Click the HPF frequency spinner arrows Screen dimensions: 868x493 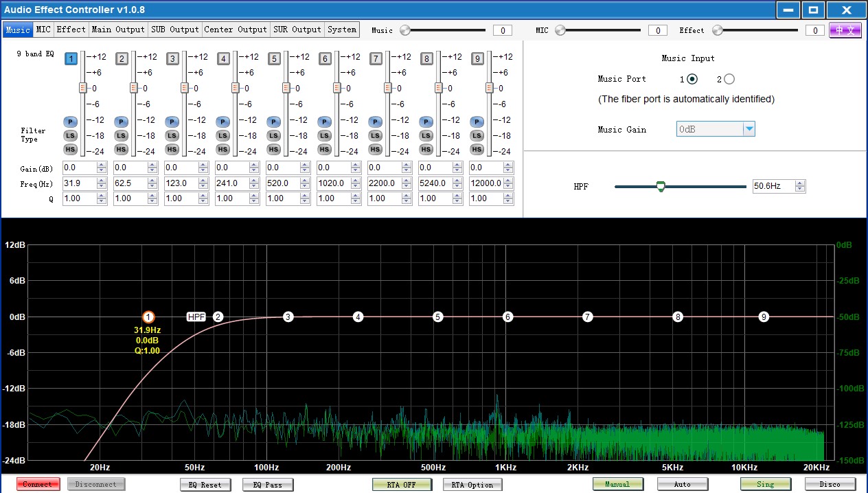(800, 186)
